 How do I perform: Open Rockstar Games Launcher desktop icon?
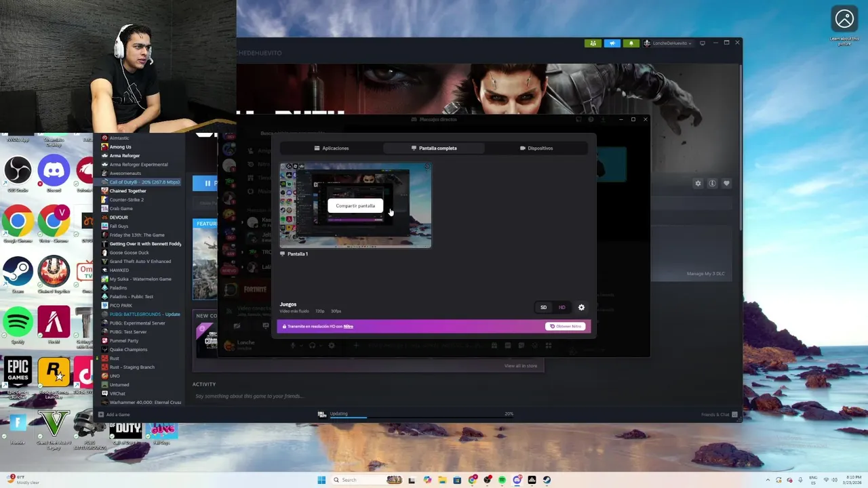pos(54,377)
